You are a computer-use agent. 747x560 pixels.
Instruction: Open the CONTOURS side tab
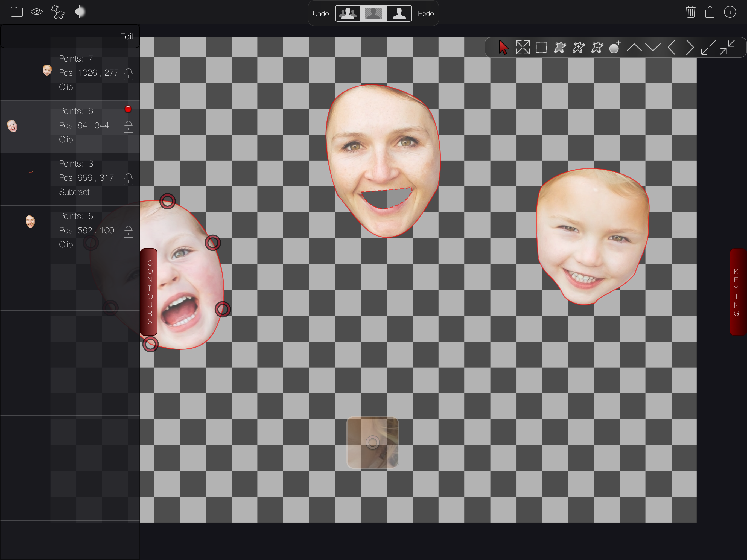click(149, 292)
